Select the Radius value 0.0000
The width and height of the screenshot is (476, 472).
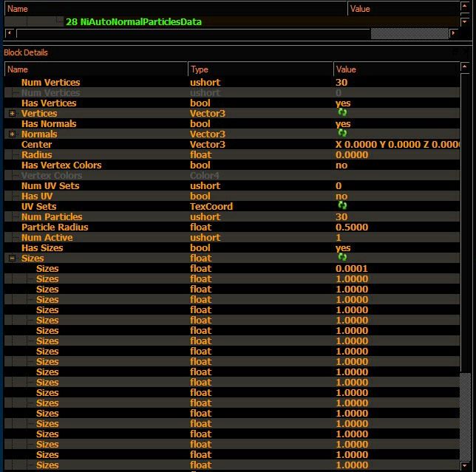352,154
